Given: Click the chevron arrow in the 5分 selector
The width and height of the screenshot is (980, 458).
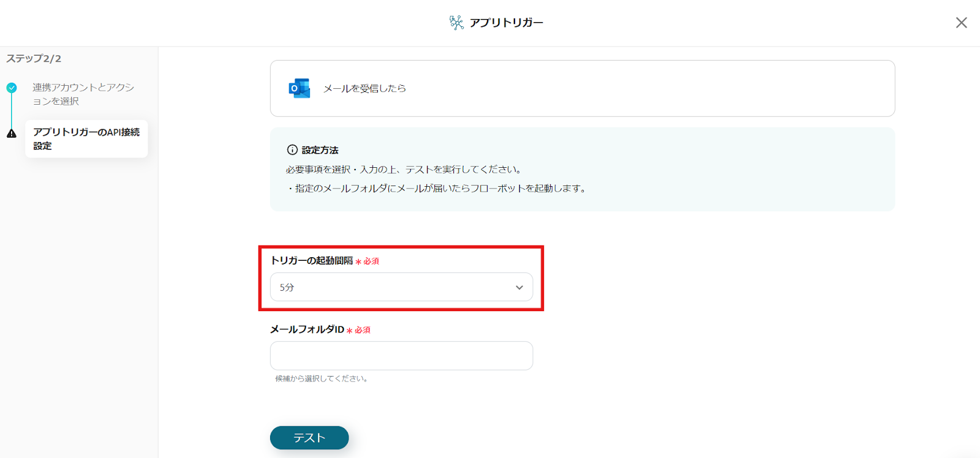Looking at the screenshot, I should click(x=519, y=287).
